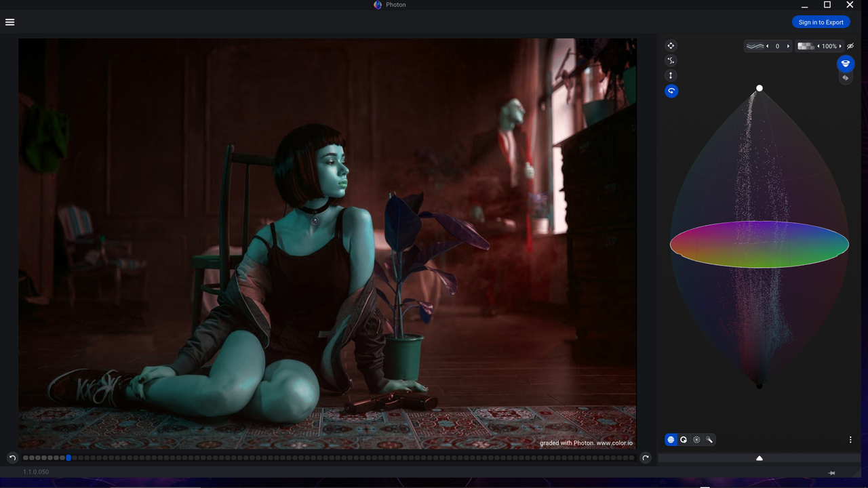Click the Sign in to Export button

coord(821,22)
